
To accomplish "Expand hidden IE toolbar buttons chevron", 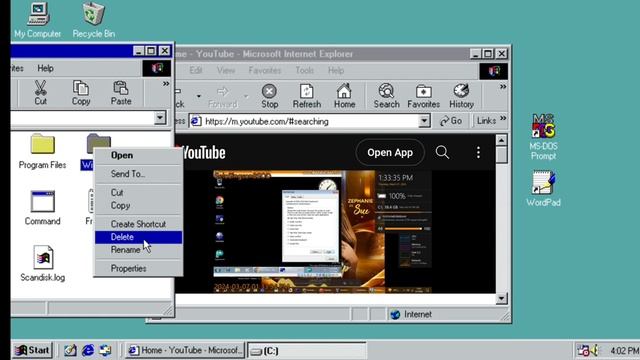I will (503, 87).
